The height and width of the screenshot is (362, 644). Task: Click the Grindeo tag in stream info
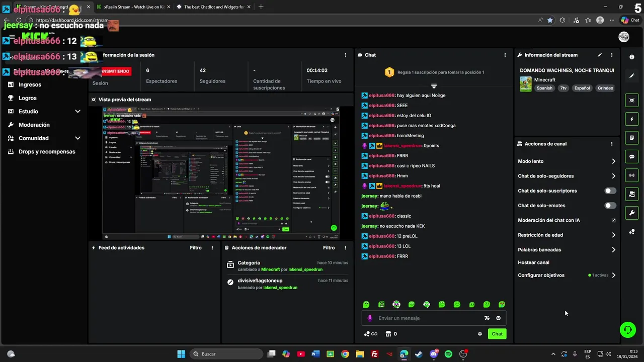pyautogui.click(x=605, y=88)
